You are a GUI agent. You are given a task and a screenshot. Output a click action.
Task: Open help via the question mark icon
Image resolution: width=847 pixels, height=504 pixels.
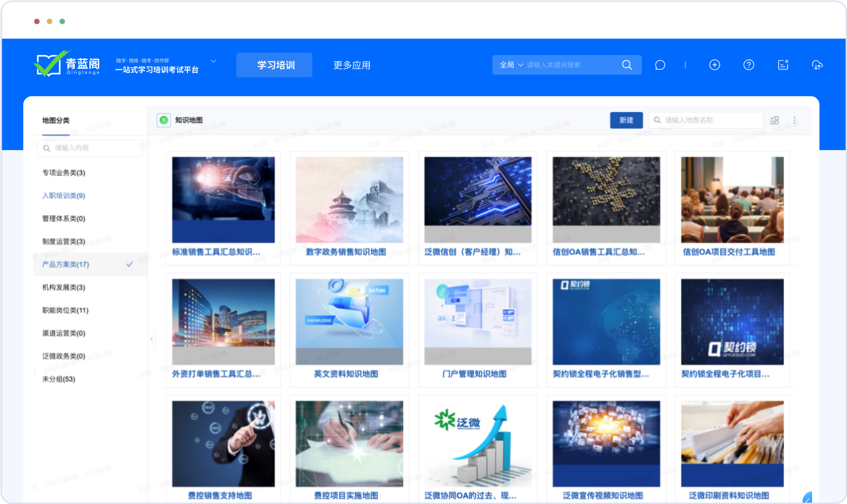click(748, 65)
